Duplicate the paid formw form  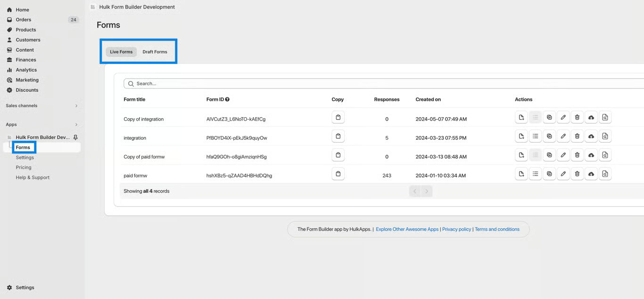[x=549, y=174]
